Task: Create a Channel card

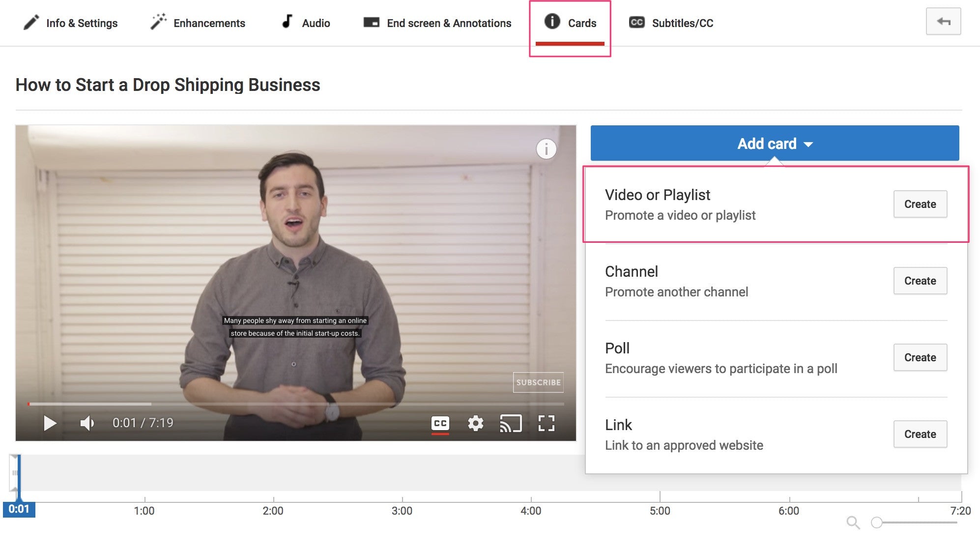Action: click(x=920, y=281)
